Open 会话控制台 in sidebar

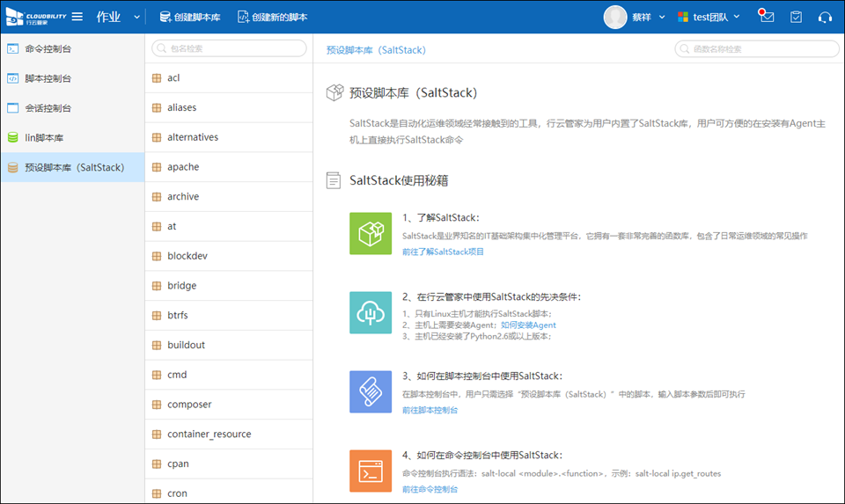[73, 107]
